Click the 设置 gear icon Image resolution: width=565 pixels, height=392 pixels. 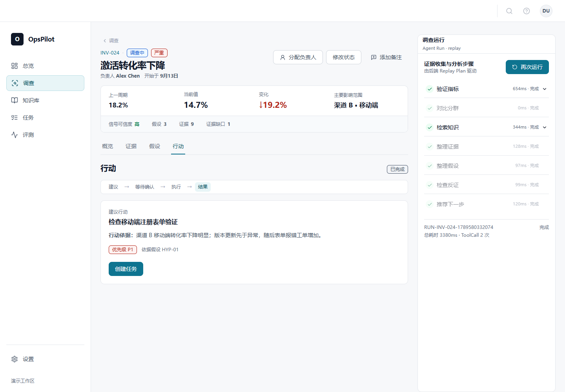tap(15, 359)
